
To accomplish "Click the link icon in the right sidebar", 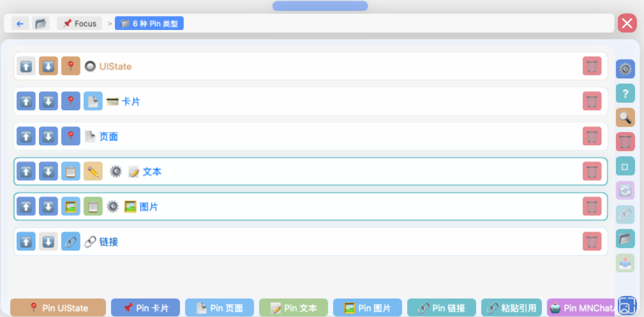I will (x=625, y=214).
